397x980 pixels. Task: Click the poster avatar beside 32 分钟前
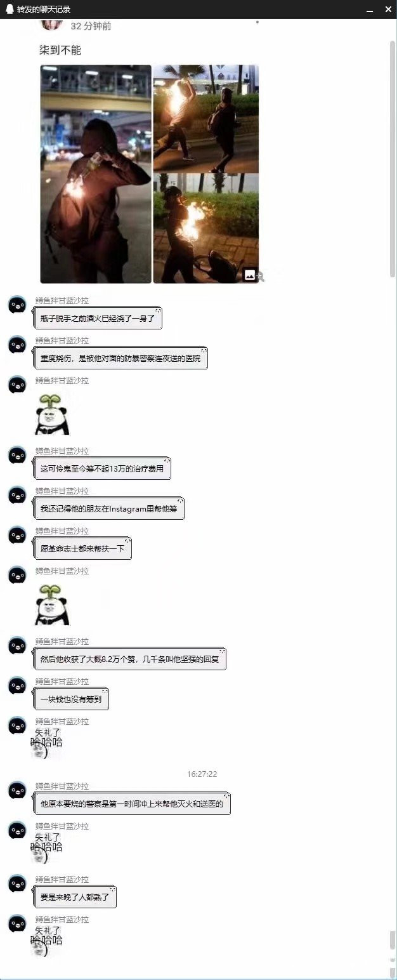[x=51, y=25]
